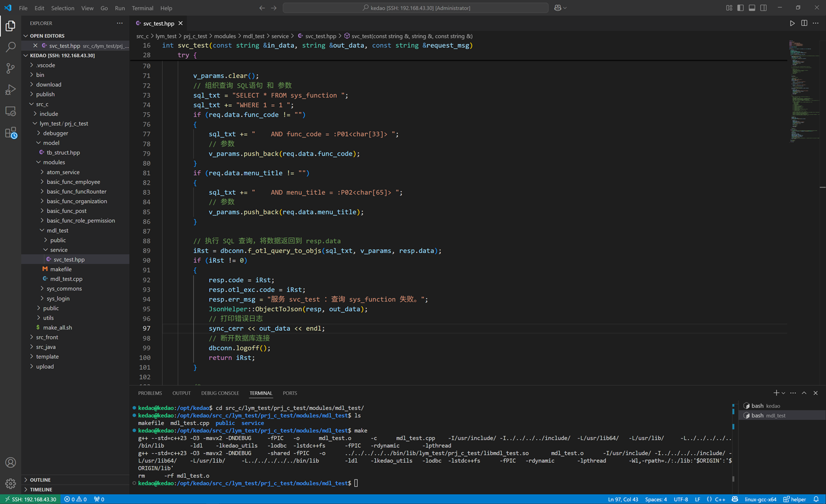
Task: Change encoding via UTF-8 status item
Action: coord(681,499)
